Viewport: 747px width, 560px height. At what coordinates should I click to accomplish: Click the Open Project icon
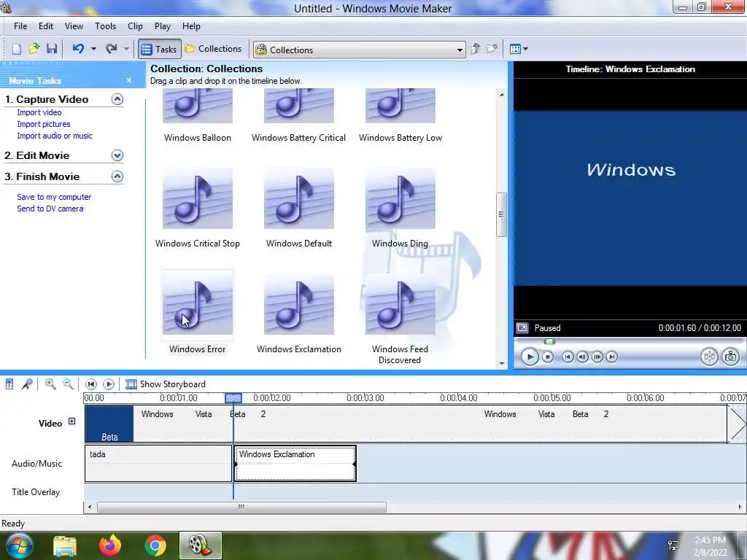coord(34,49)
